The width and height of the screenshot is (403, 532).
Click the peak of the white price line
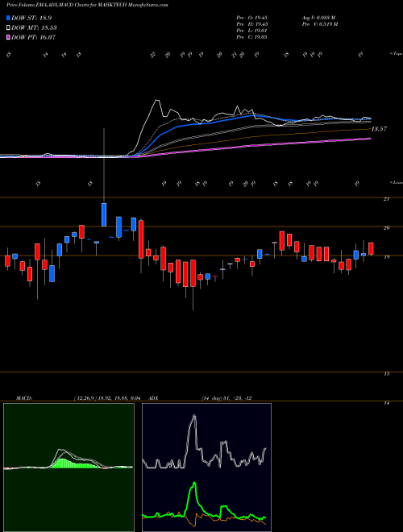(x=156, y=101)
